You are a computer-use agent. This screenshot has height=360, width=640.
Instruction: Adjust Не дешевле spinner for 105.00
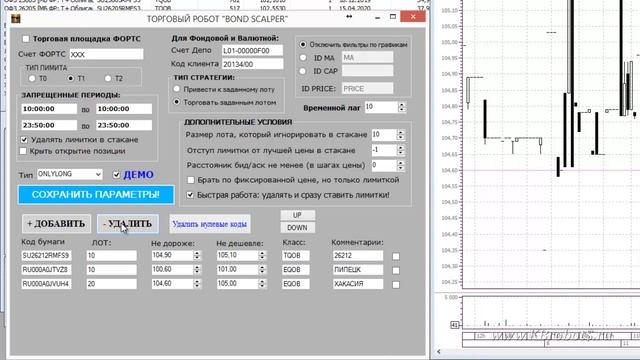click(262, 284)
